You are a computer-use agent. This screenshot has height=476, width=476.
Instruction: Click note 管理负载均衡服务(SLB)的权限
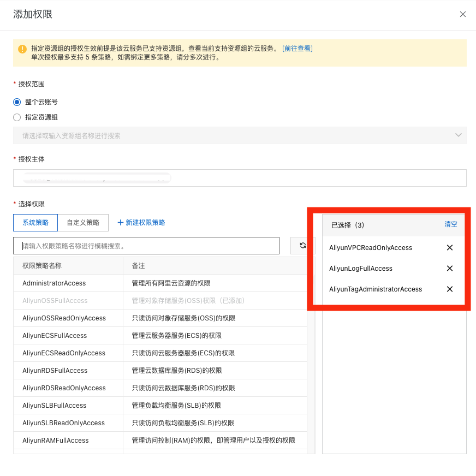[176, 405]
